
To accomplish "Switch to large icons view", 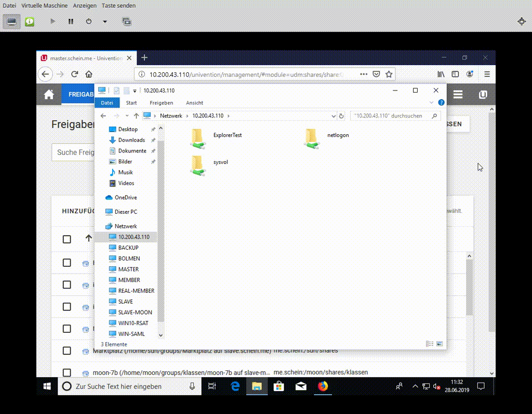I will 440,344.
